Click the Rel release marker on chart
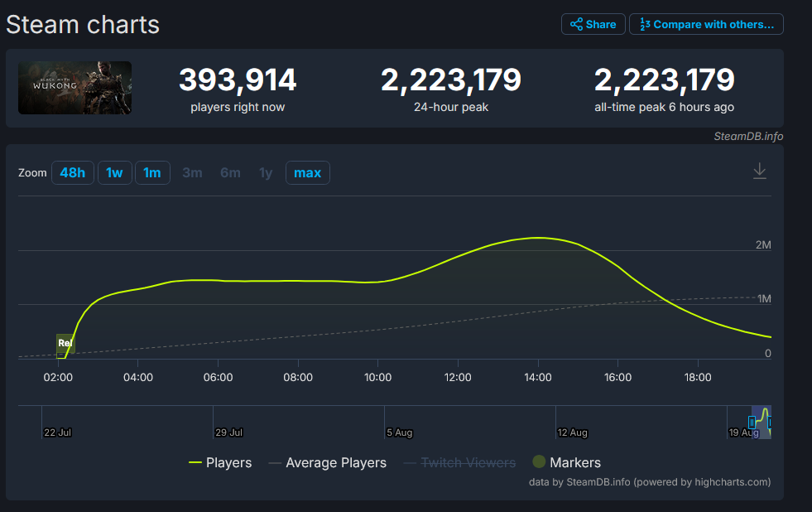This screenshot has width=812, height=512. [65, 343]
